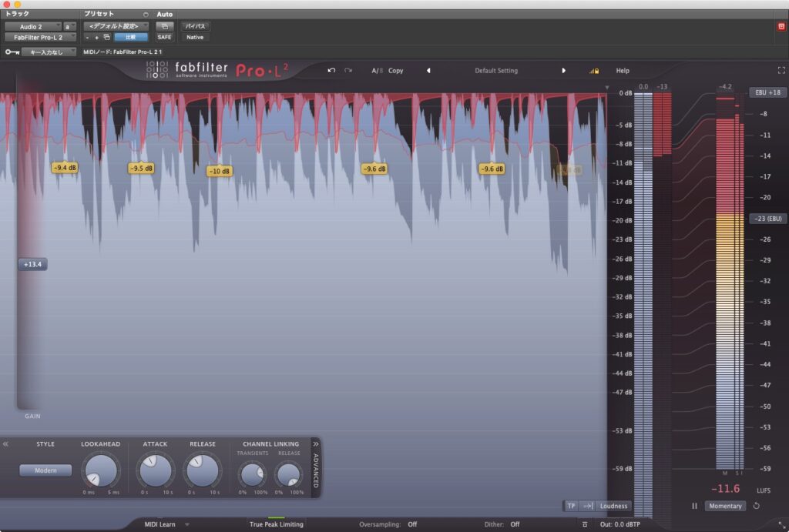Screen dimensions: 789x532
Task: Pause the loudness meter
Action: (x=694, y=506)
